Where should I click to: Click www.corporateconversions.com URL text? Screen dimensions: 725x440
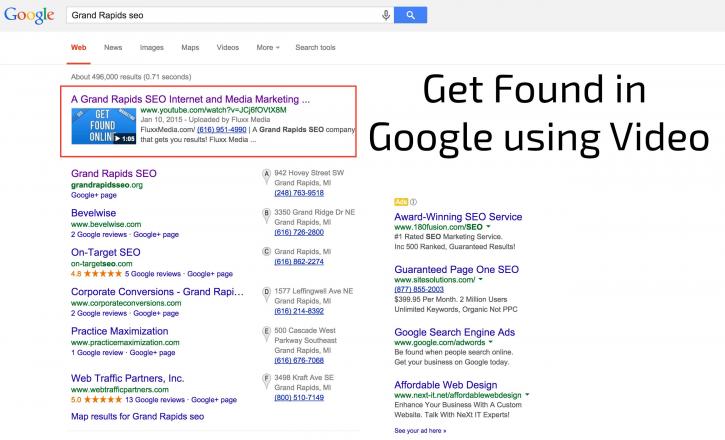[126, 303]
